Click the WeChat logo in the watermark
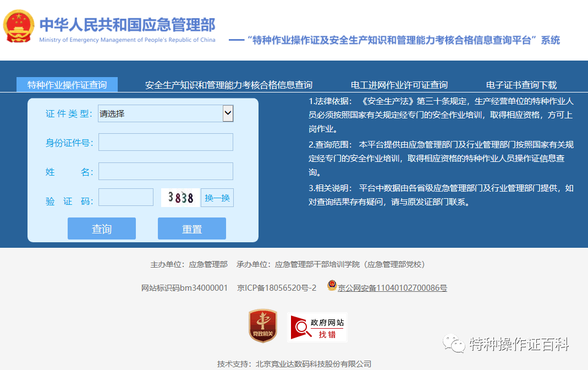The height and width of the screenshot is (370, 588). click(x=454, y=344)
